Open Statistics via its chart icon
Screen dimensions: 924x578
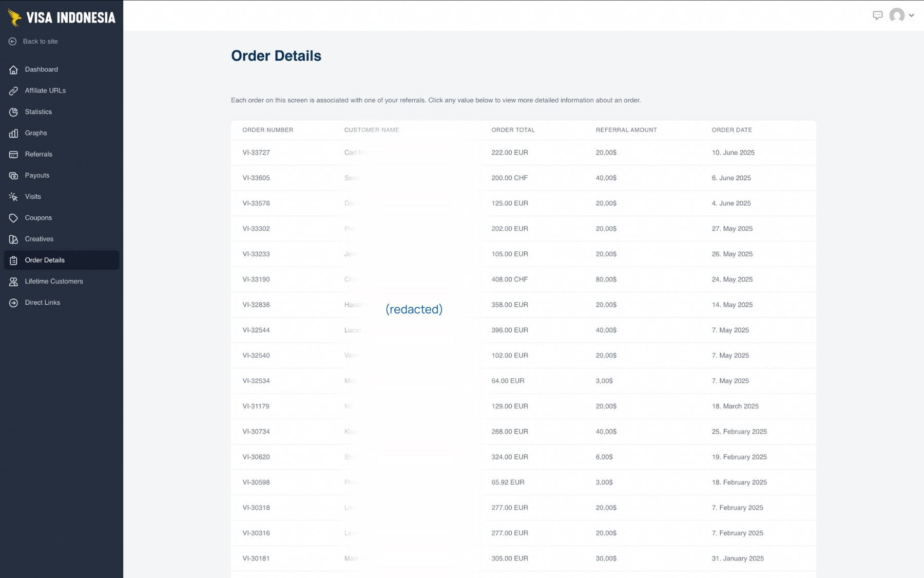pyautogui.click(x=12, y=111)
